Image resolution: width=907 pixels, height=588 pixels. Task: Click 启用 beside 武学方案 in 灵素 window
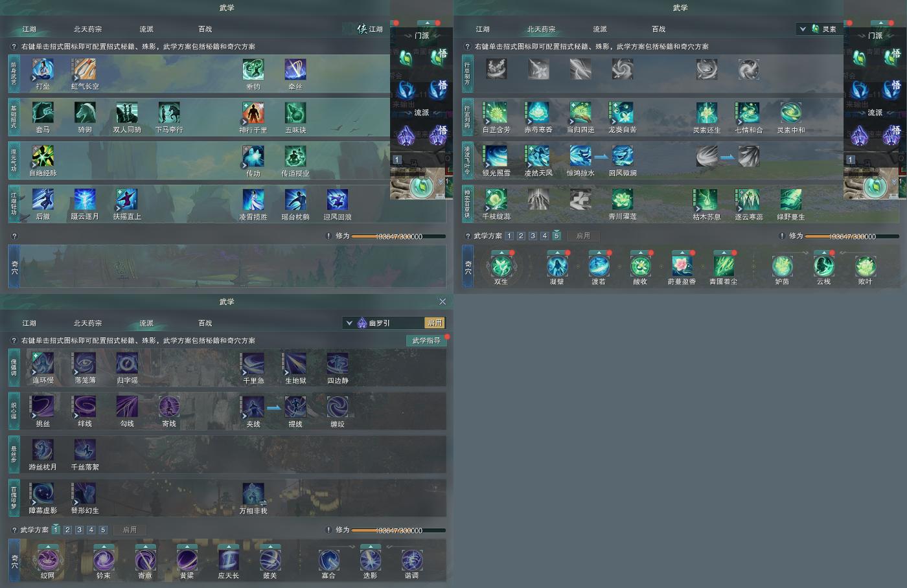click(583, 236)
